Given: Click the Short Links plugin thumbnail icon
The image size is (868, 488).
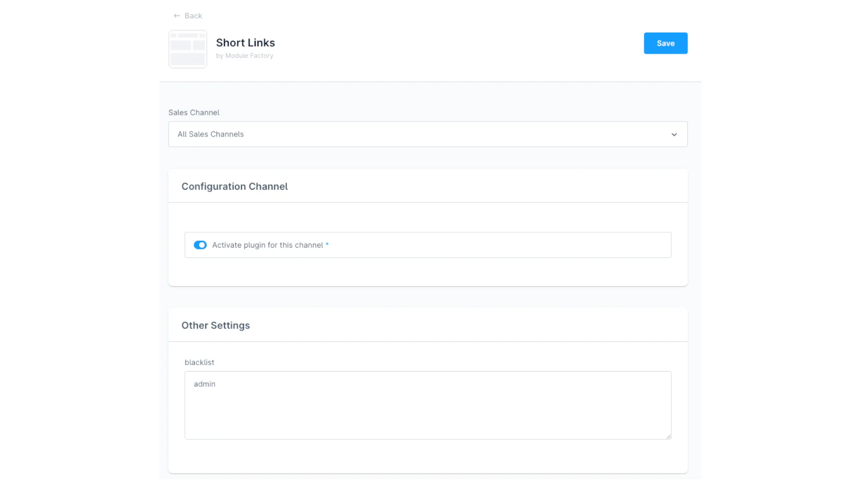Looking at the screenshot, I should point(187,49).
